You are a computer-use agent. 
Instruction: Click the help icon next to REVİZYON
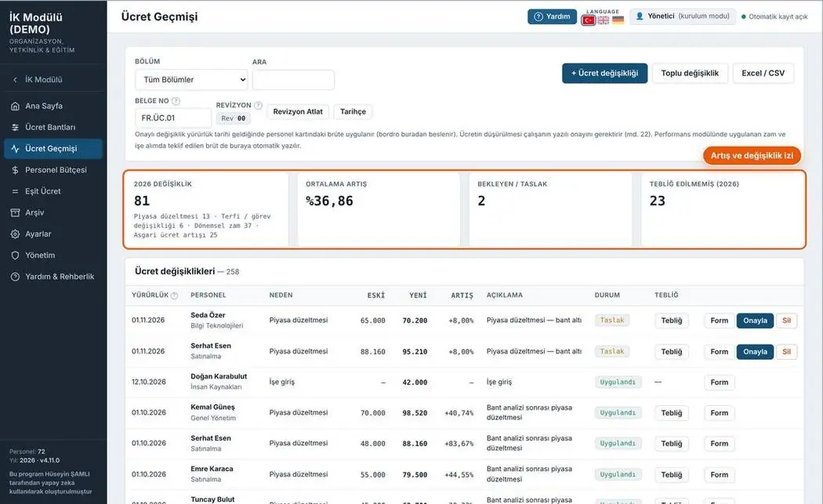click(258, 106)
